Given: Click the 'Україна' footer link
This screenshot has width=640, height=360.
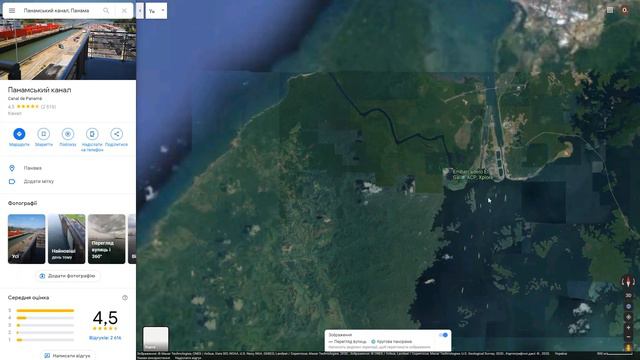Looking at the screenshot, I should point(561,354).
